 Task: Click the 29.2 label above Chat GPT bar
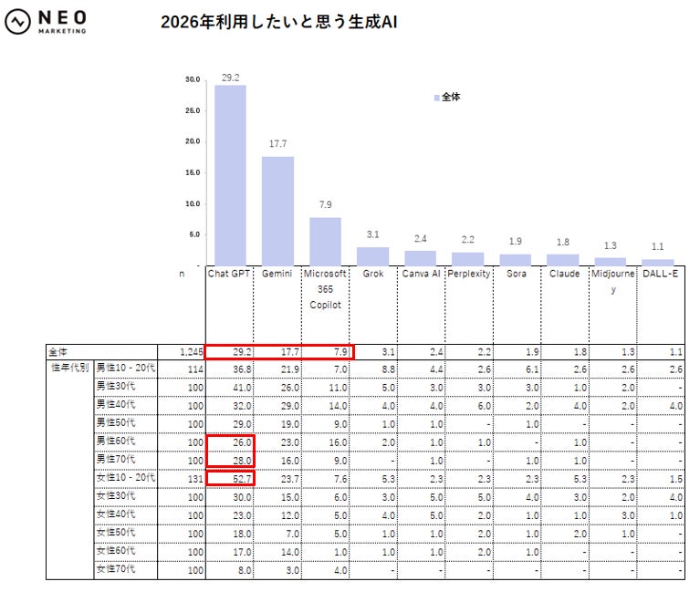click(x=230, y=78)
